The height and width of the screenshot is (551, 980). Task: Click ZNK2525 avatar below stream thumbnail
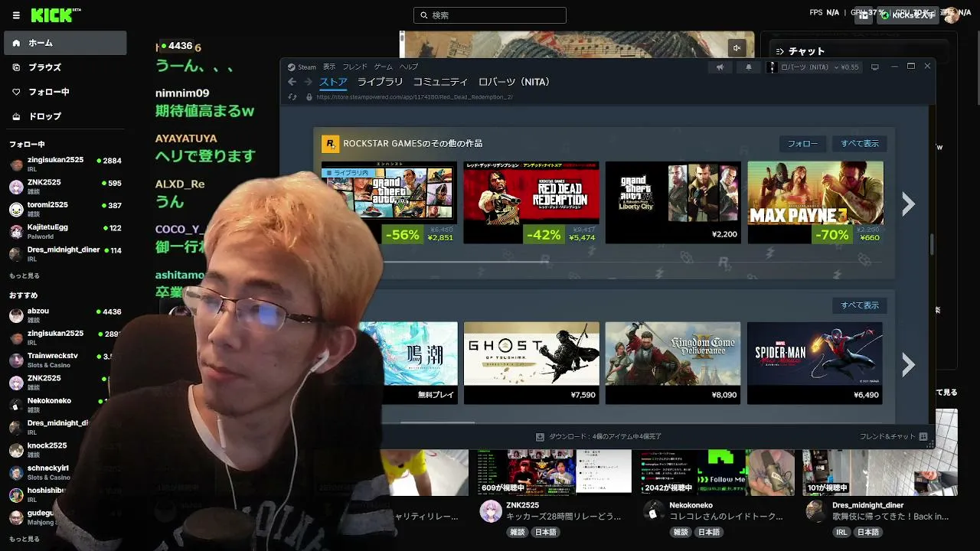point(490,511)
